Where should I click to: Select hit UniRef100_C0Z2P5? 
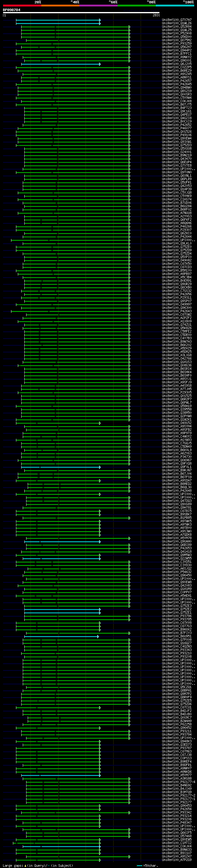(x=177, y=67)
